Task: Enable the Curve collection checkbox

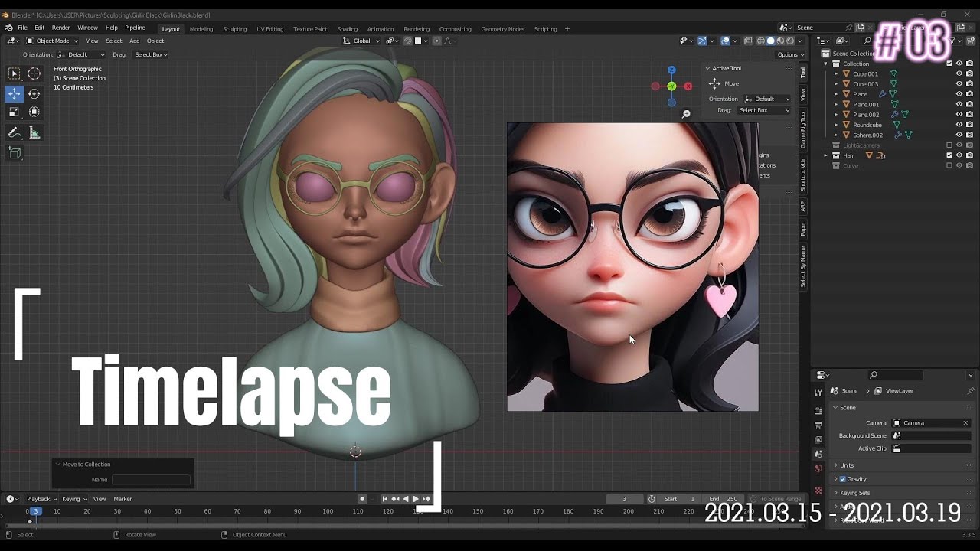Action: [949, 165]
